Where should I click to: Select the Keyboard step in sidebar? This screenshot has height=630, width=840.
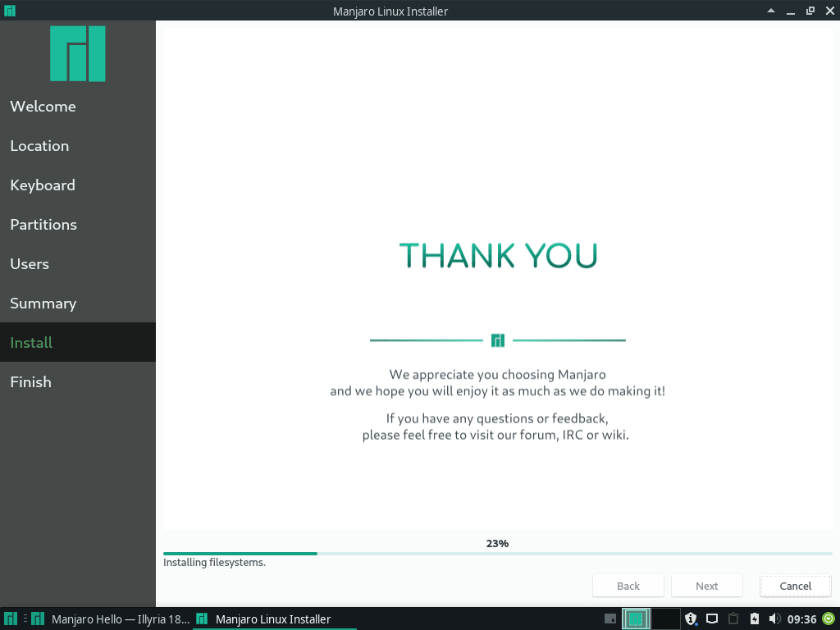point(78,185)
